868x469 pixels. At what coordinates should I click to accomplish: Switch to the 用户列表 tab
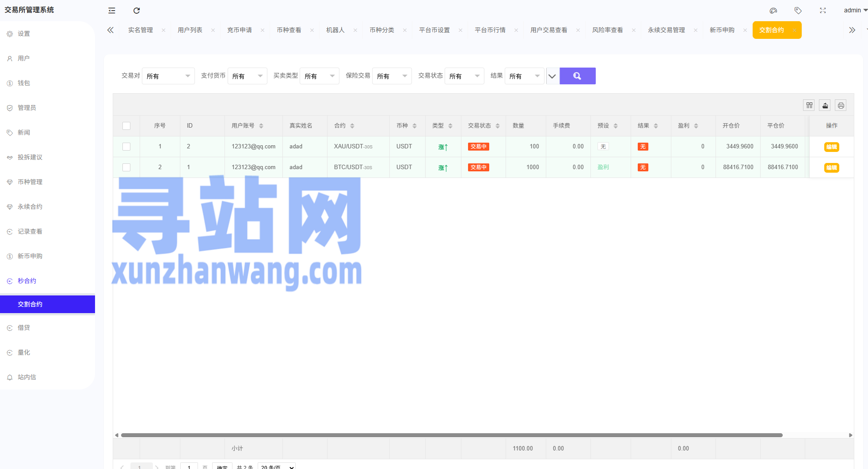[190, 30]
